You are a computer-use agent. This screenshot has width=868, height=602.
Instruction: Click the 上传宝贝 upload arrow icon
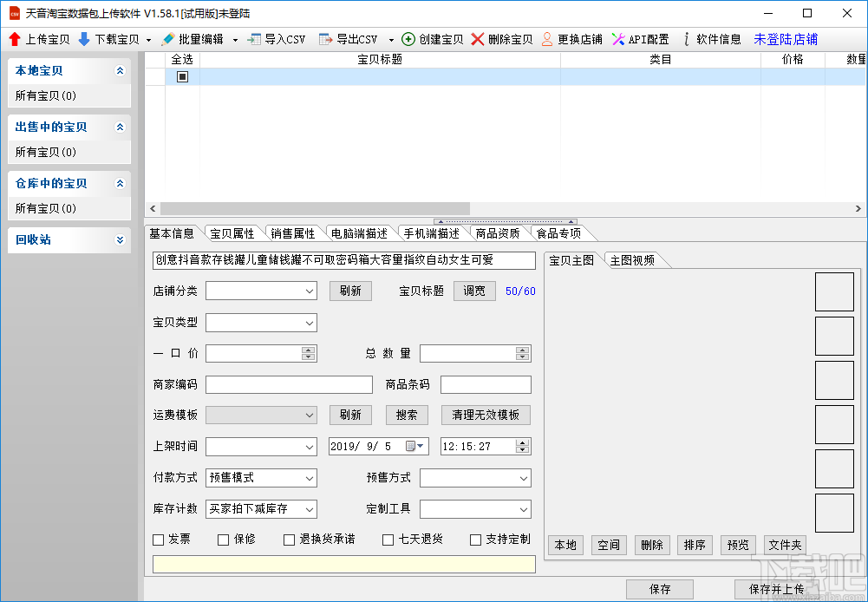point(15,39)
